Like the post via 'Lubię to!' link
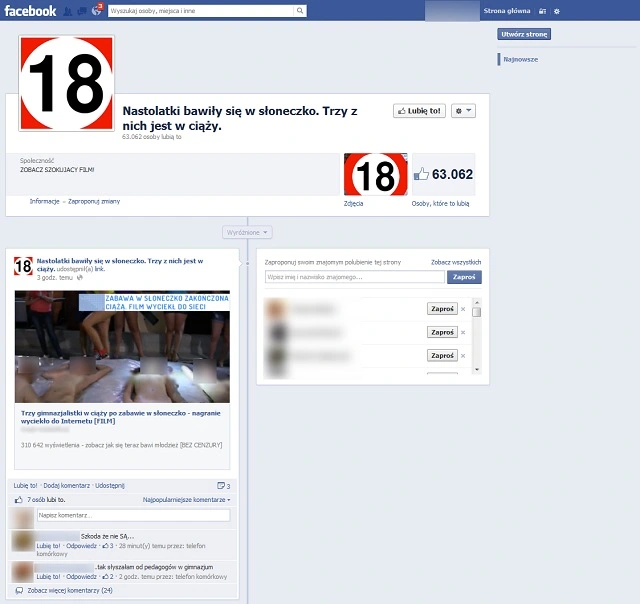Viewport: 640px width, 604px height. point(26,485)
